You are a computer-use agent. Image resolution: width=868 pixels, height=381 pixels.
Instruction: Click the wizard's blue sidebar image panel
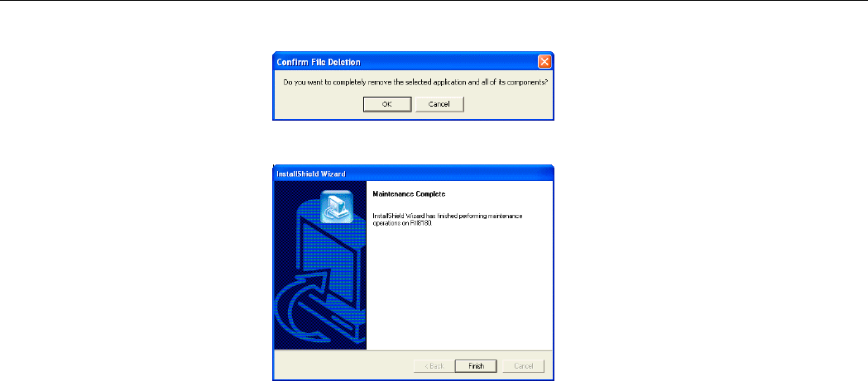pos(320,264)
